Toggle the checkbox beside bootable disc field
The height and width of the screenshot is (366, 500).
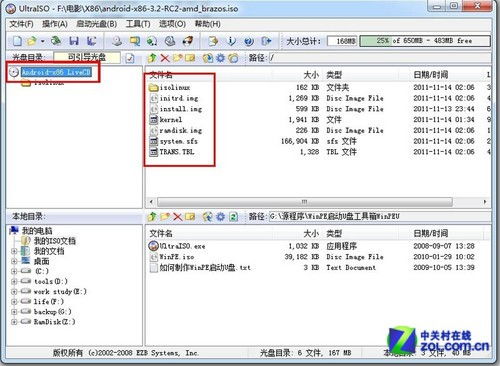[130, 58]
